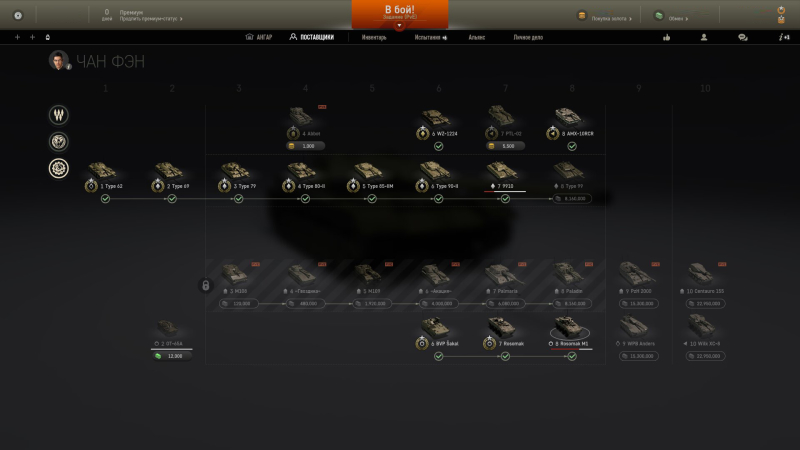The image size is (800, 450).
Task: Click the checkmark under AMX-10RCR
Action: (x=572, y=146)
